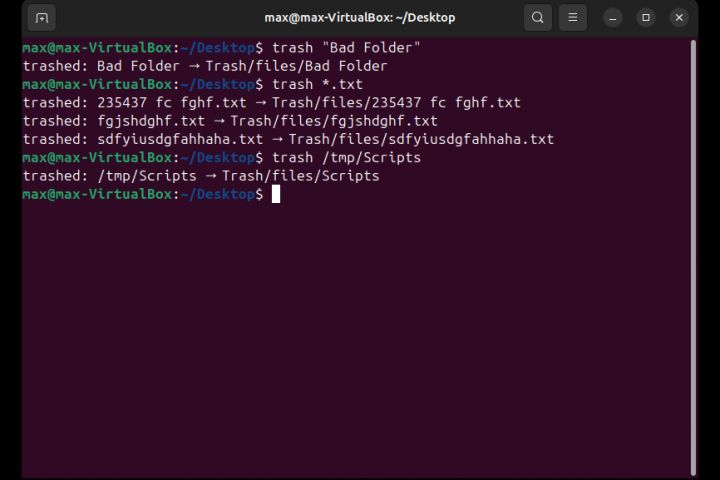
Task: Open the hamburger menu
Action: tap(573, 18)
